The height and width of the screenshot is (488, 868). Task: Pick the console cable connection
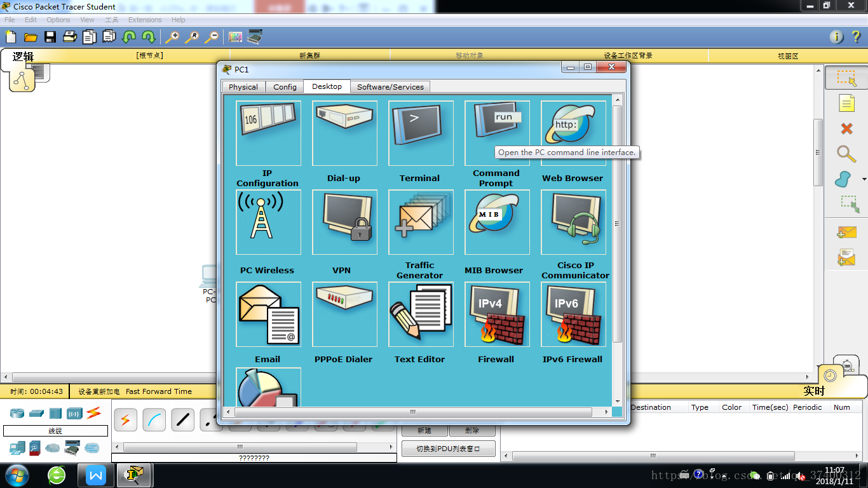[x=154, y=420]
